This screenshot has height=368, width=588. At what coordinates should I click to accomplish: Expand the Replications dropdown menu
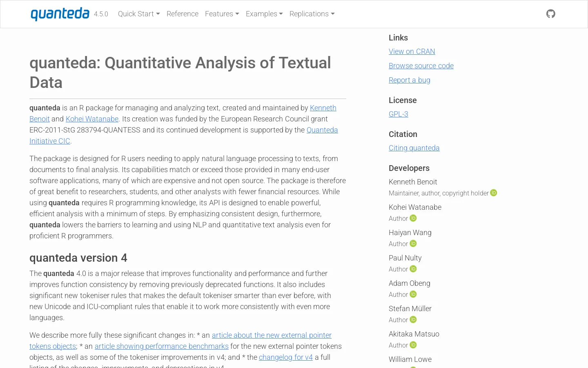click(x=312, y=14)
